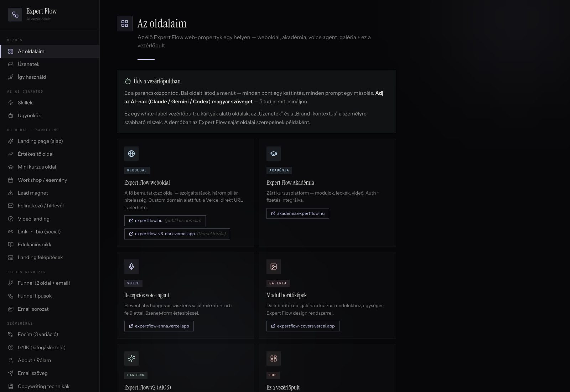Go to Így használd menu item
This screenshot has height=392, width=570.
click(50, 77)
